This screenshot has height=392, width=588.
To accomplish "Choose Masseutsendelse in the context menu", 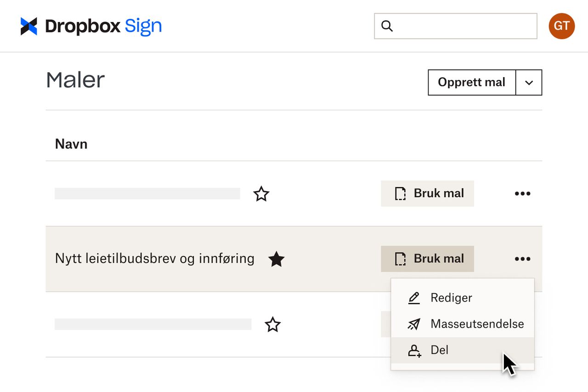I will [477, 324].
